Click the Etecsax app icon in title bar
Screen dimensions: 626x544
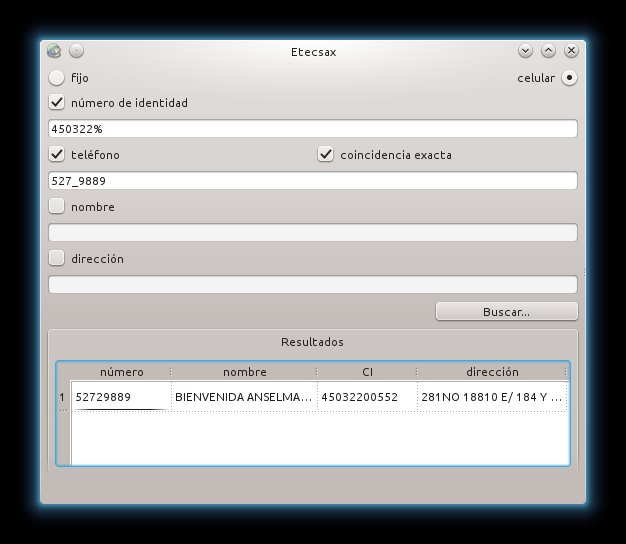[x=54, y=51]
